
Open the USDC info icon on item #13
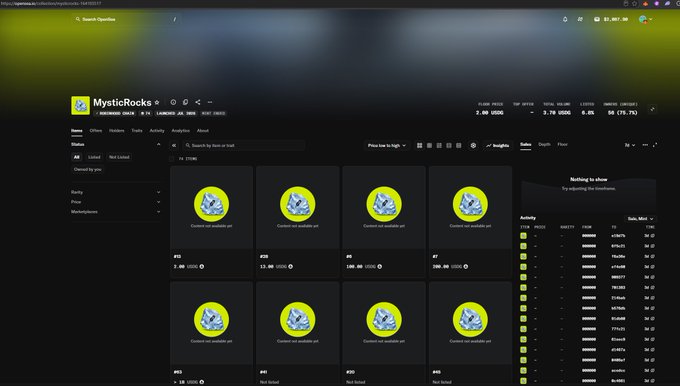(202, 266)
